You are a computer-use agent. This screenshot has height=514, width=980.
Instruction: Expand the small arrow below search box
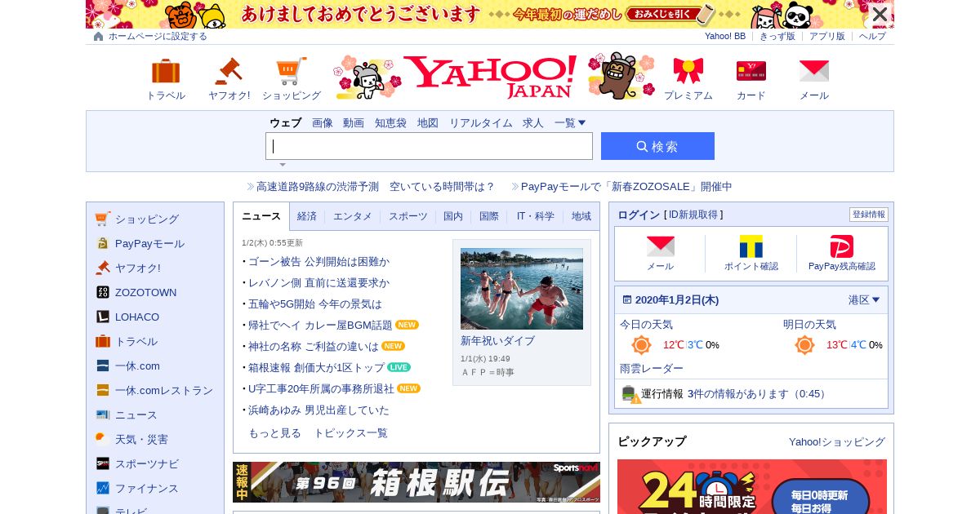click(x=283, y=165)
